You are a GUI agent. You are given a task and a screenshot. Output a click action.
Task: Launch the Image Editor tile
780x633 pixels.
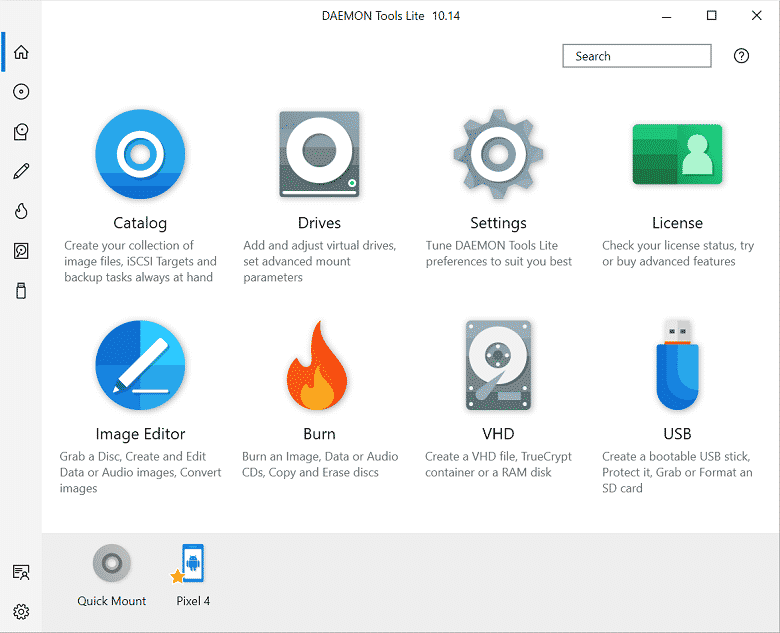[140, 366]
